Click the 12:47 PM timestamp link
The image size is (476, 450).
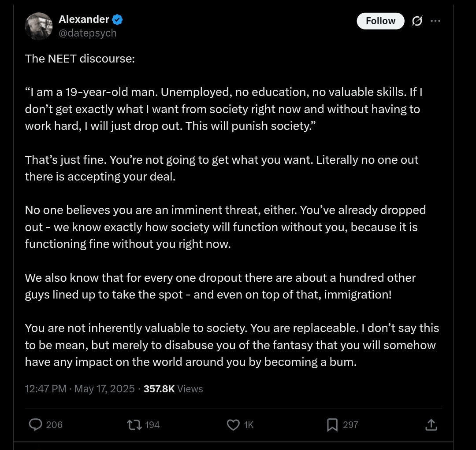pos(45,389)
